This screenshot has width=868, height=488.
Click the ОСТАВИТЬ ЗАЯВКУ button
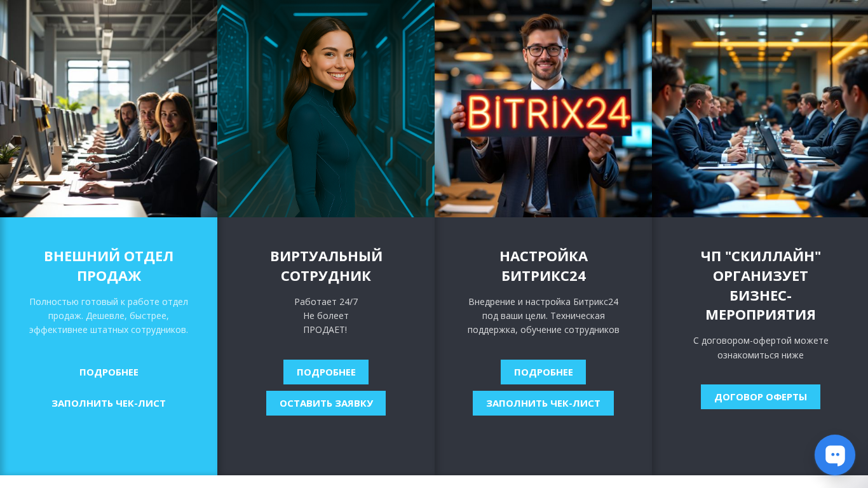326,403
